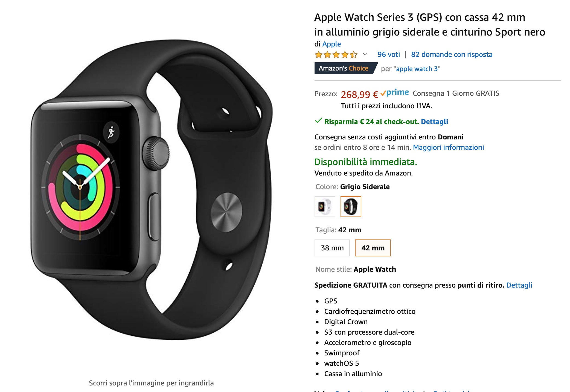Open the apple watch 3 search link

tap(417, 69)
